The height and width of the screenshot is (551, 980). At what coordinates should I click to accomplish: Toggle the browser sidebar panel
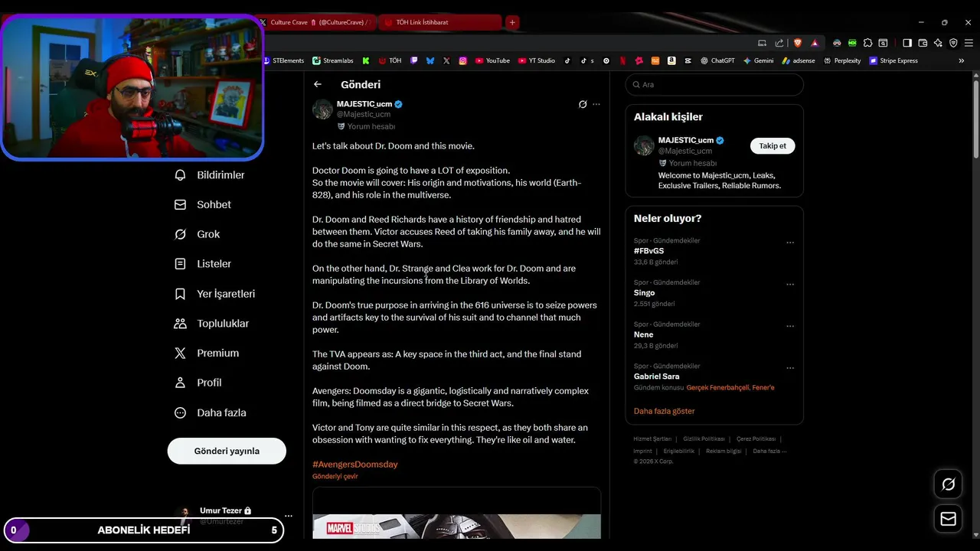pos(907,43)
